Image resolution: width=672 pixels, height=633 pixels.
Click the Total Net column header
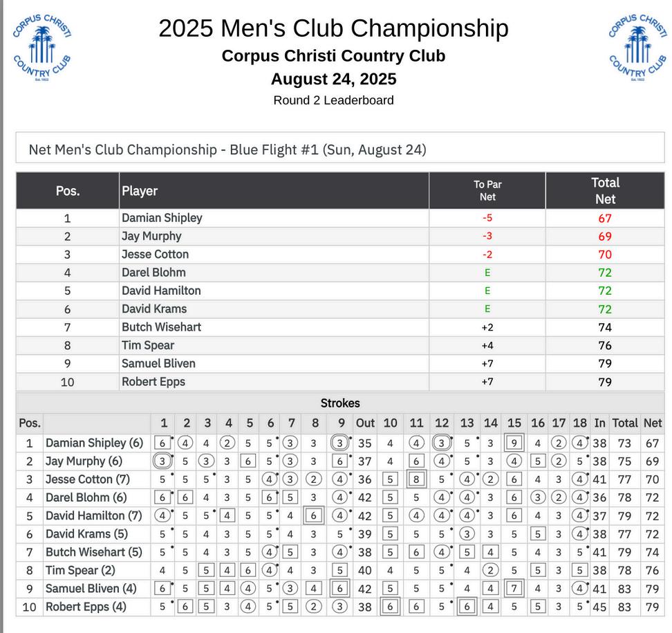(605, 190)
